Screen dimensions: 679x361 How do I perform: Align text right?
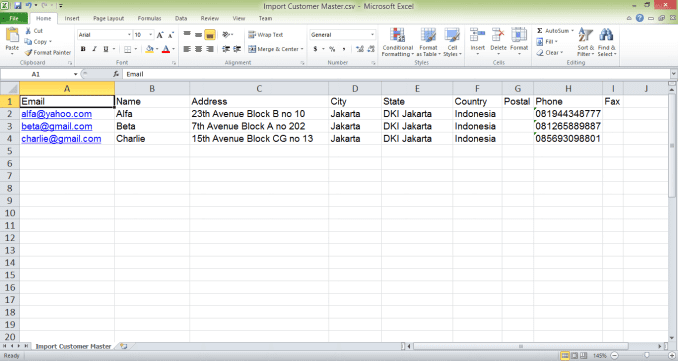click(210, 49)
